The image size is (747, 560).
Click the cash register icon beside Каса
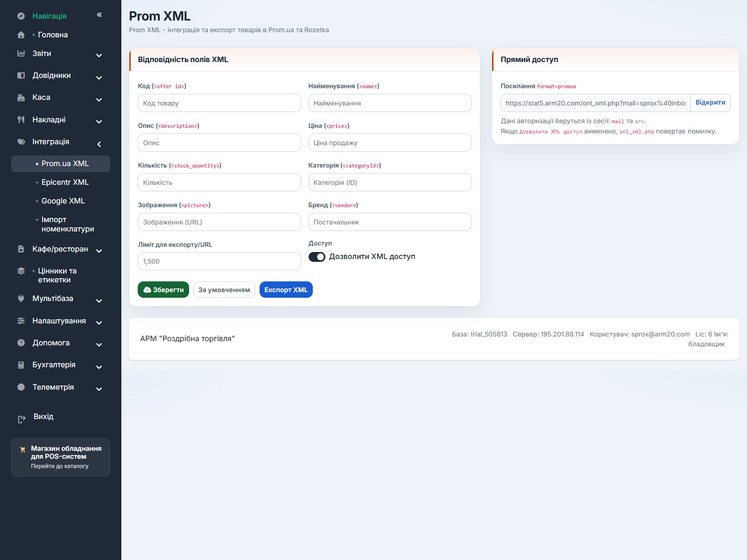(21, 98)
